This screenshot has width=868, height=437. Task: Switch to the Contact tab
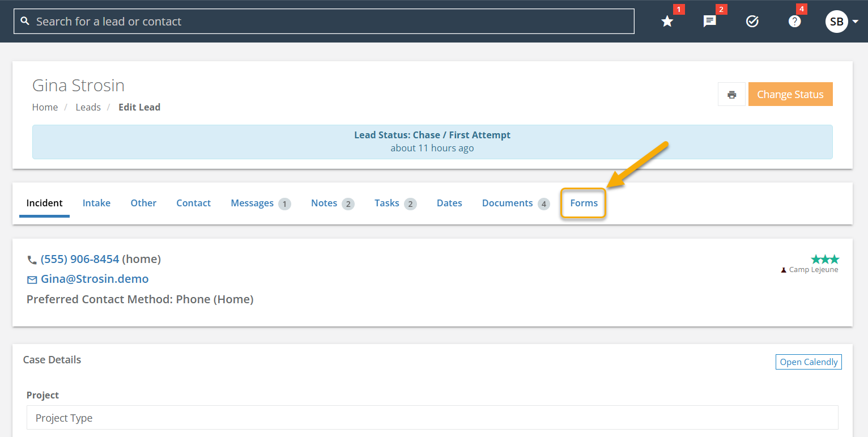tap(193, 203)
